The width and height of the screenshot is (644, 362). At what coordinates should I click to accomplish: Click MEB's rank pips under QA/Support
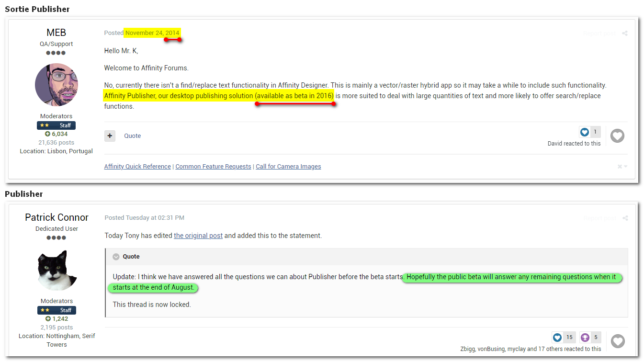[56, 53]
